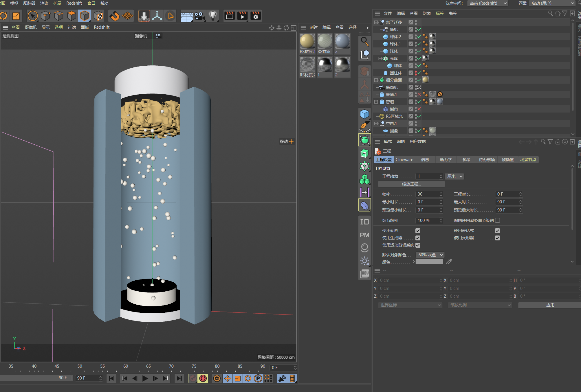
Task: Expand the 细分曲面 tree node
Action: coord(376,80)
